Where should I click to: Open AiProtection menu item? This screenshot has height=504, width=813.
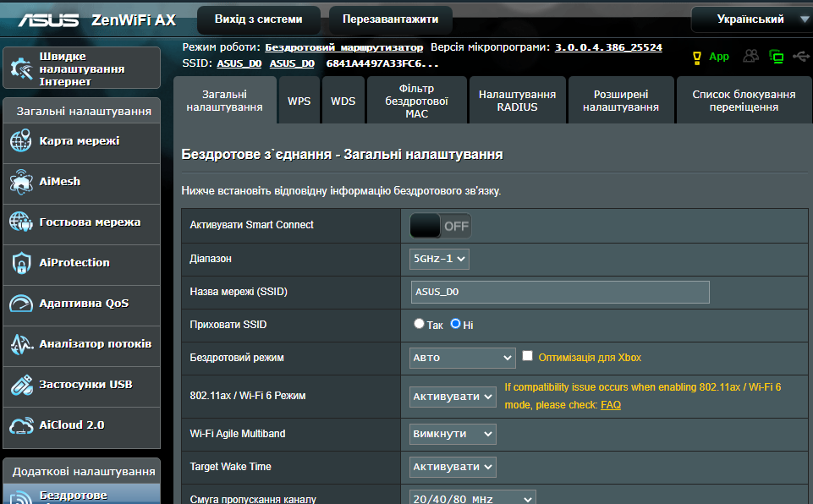81,265
